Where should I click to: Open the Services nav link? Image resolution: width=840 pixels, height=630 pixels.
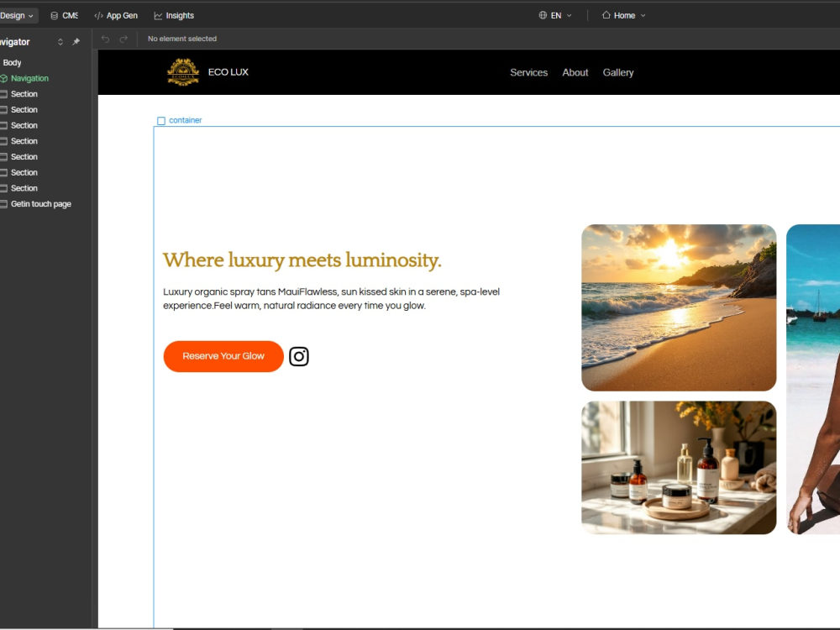[x=528, y=73]
